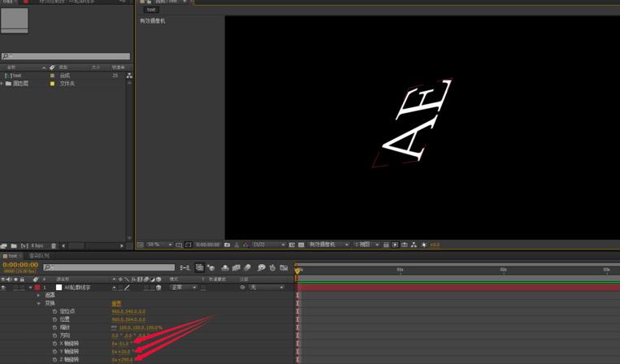Toggle 3D layer switch on AE轮廓线字
Viewport: 620px width, 364px height.
(158, 288)
